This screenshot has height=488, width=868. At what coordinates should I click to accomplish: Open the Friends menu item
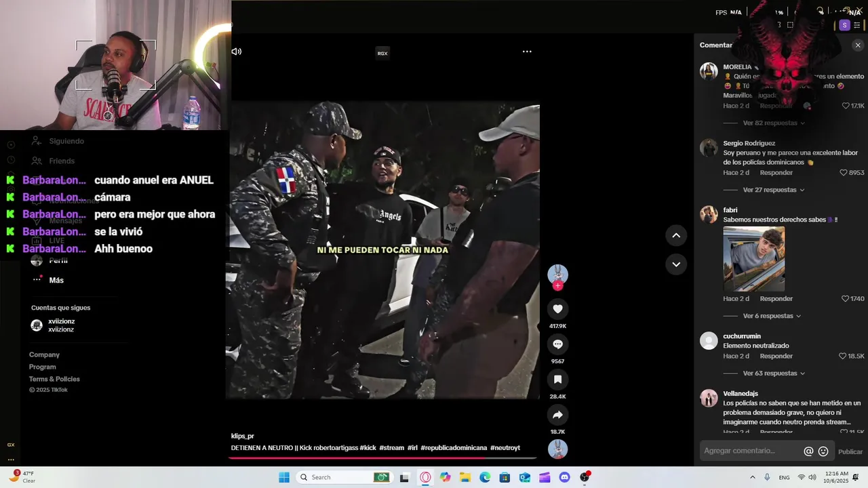(54, 161)
